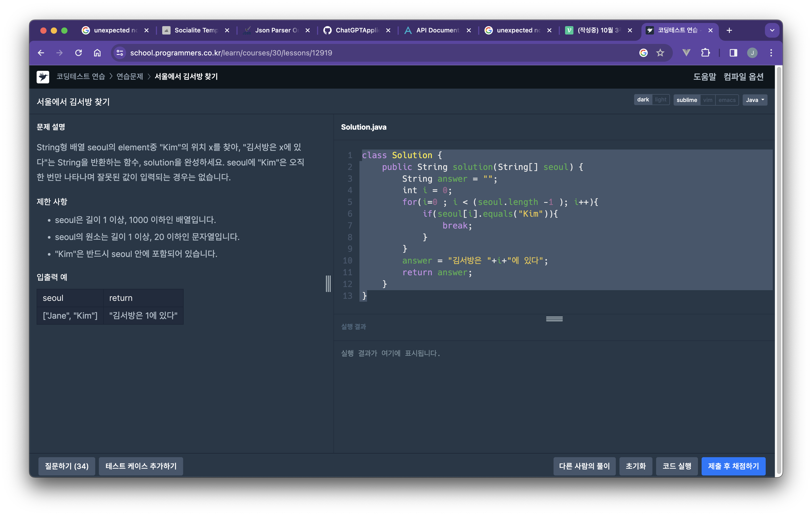The image size is (812, 516).
Task: Click the Google icon in the address bar
Action: coord(643,53)
